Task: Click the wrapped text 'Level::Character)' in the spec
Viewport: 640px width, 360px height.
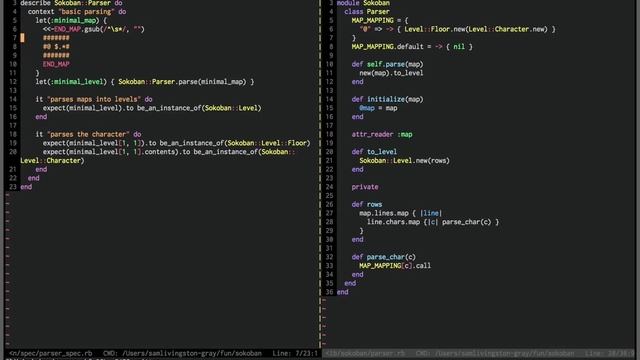Action: pos(52,160)
